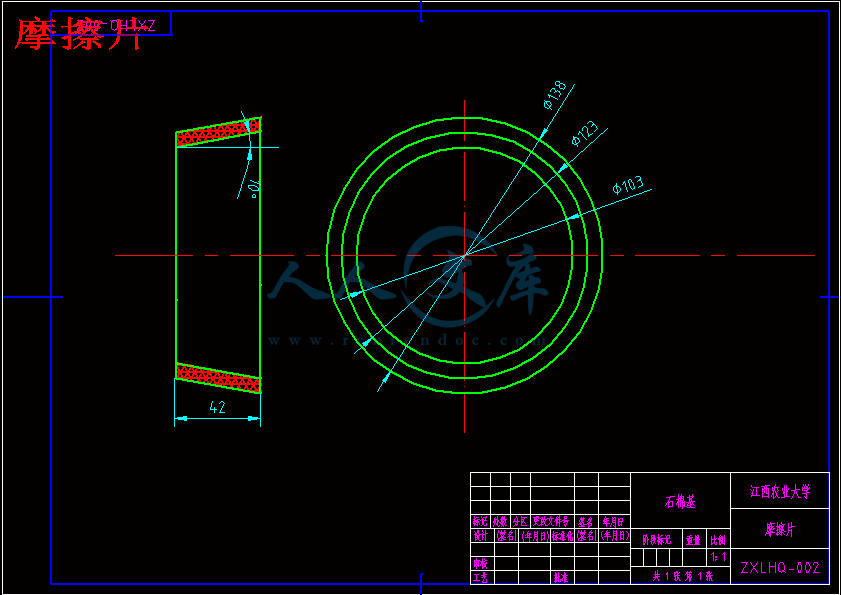
Task: Click the 1:1 scale value cell
Action: [x=717, y=556]
